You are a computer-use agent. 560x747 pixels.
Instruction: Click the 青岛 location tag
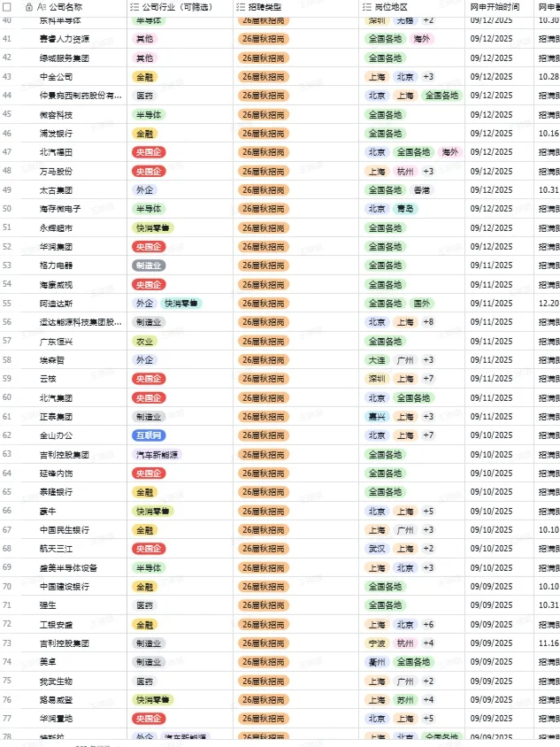[x=405, y=209]
